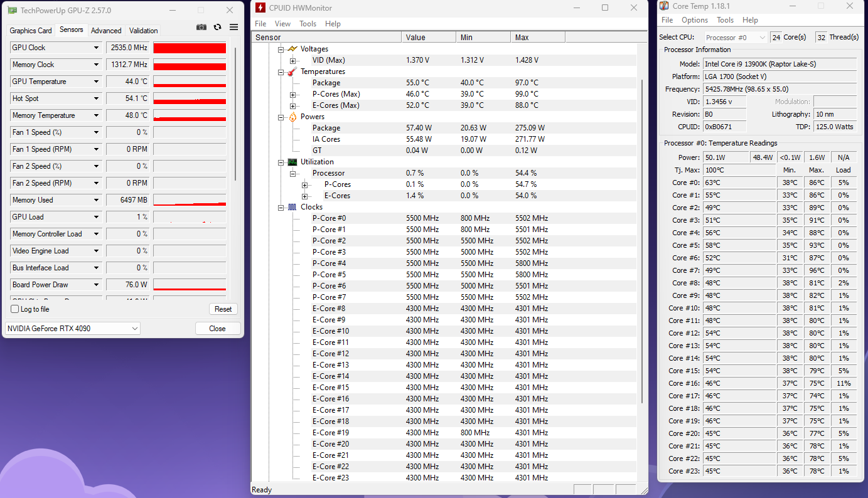Viewport: 868px width, 498px height.
Task: Open the Memory Clock sensor dropdown arrow
Action: click(97, 65)
